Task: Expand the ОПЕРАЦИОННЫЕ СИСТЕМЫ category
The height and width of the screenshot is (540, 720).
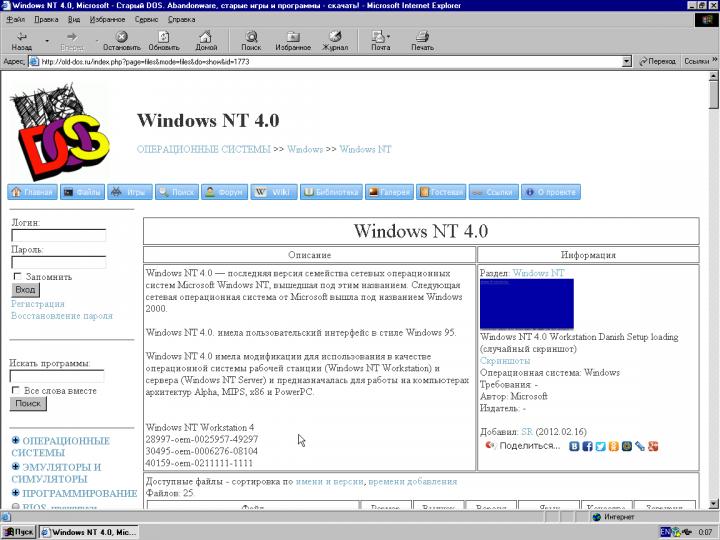Action: pyautogui.click(x=16, y=440)
